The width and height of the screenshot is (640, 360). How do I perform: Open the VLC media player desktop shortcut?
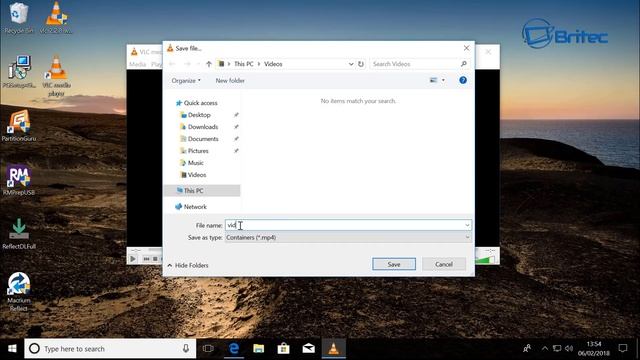(56, 76)
